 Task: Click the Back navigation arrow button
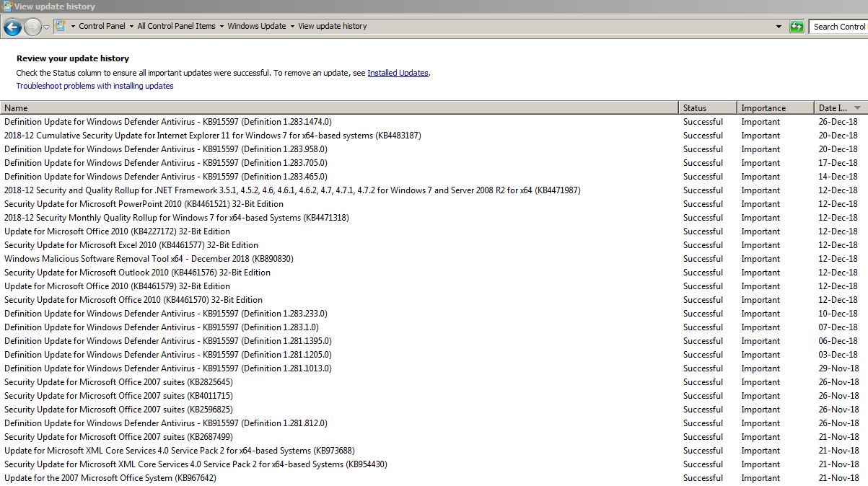pos(12,27)
